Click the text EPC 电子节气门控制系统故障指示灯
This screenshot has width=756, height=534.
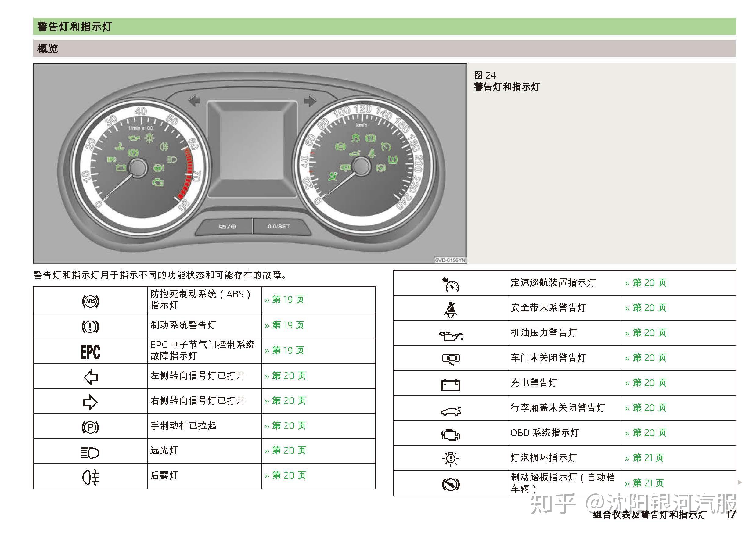[x=203, y=350]
